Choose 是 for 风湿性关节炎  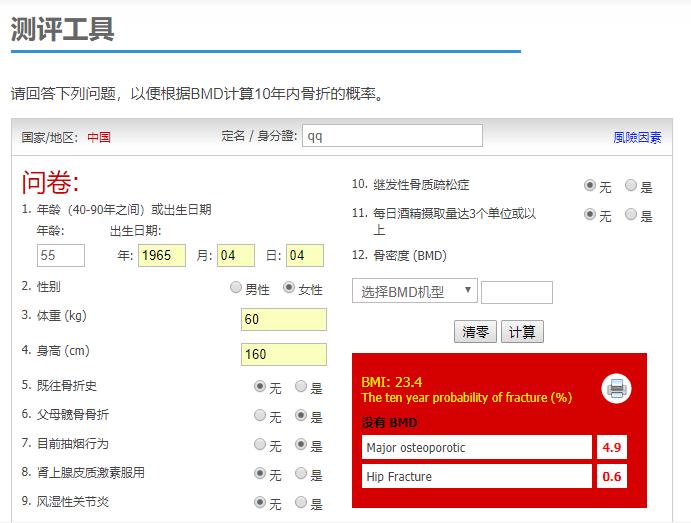[301, 502]
